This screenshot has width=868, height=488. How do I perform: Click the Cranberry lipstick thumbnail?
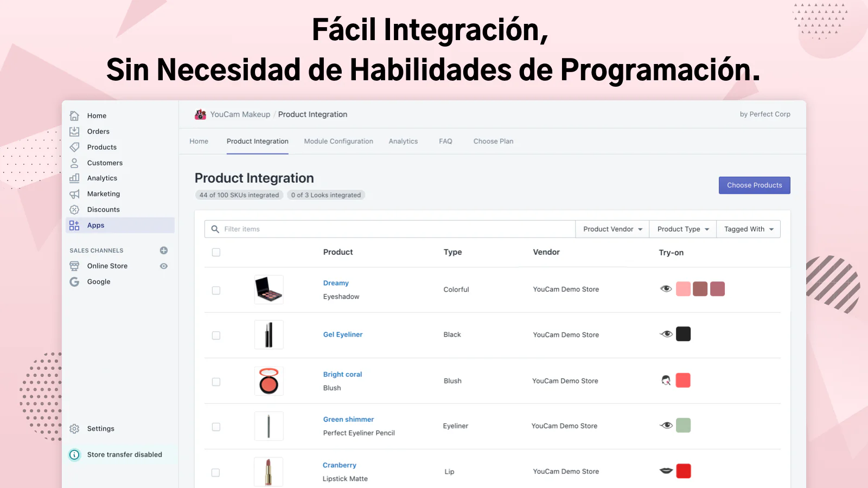pos(269,472)
